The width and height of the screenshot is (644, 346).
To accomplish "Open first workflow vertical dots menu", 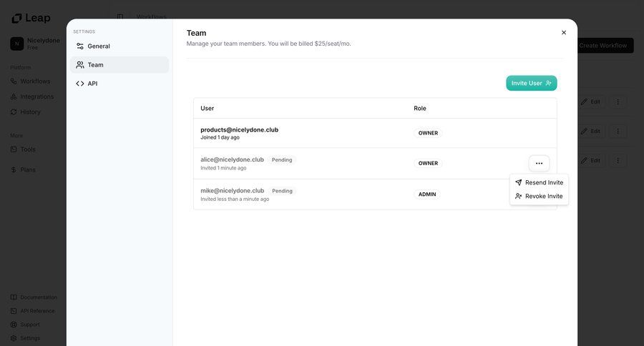I will click(x=618, y=102).
